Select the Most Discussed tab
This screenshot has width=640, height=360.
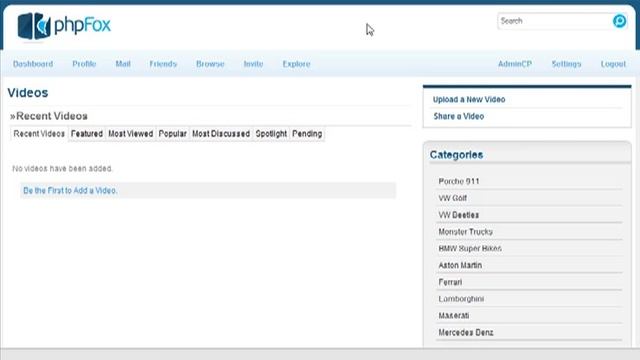click(221, 134)
